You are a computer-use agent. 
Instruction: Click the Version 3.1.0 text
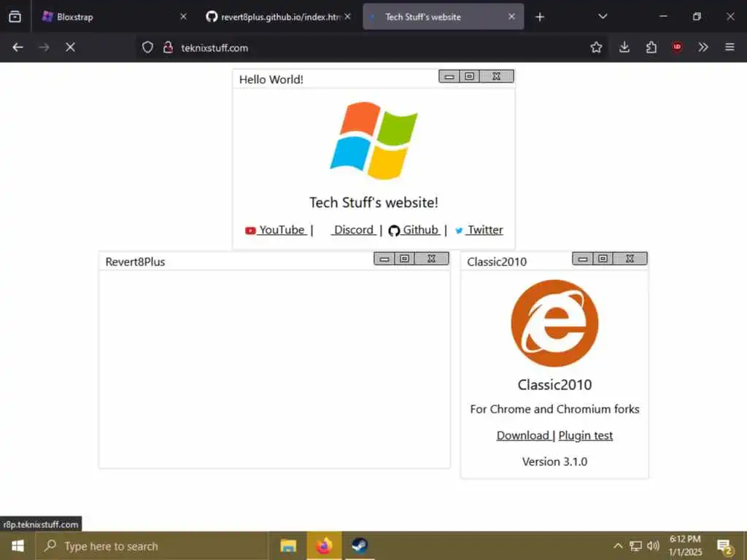[x=554, y=462]
